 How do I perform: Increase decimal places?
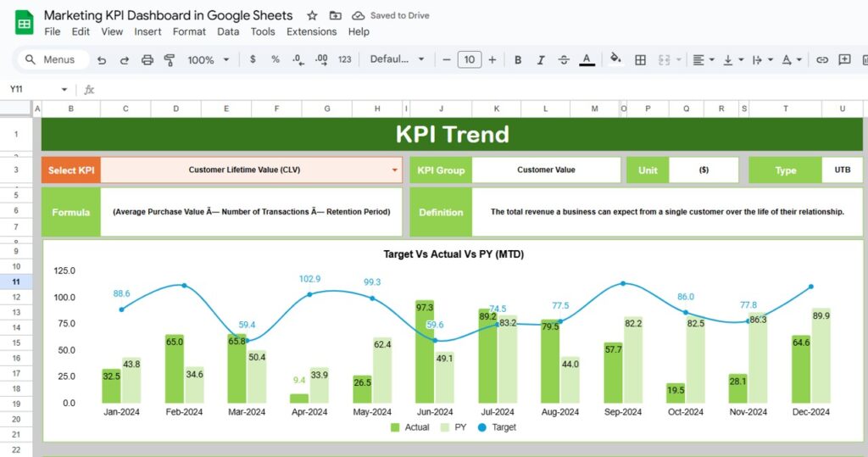321,60
